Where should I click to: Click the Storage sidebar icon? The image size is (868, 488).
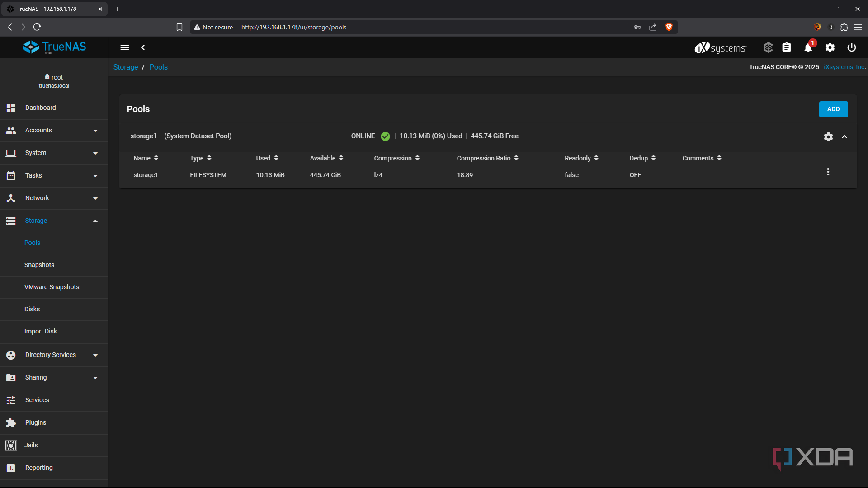pyautogui.click(x=11, y=221)
